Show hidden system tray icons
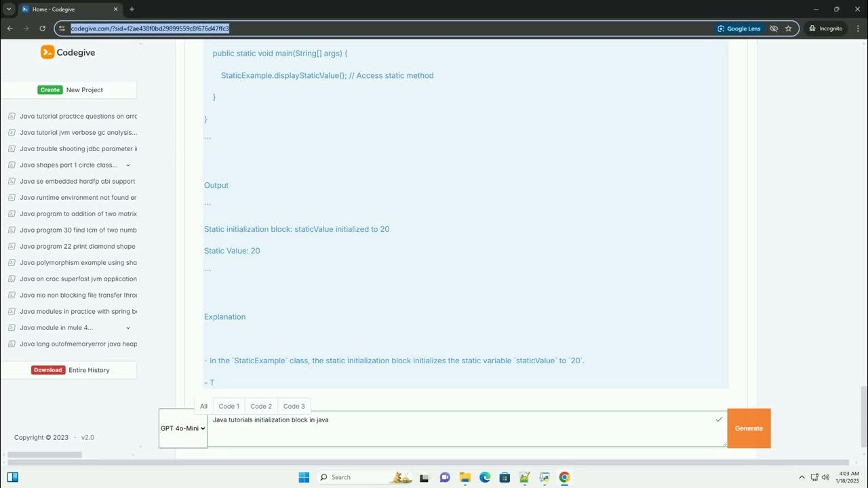This screenshot has width=868, height=488. pyautogui.click(x=802, y=477)
